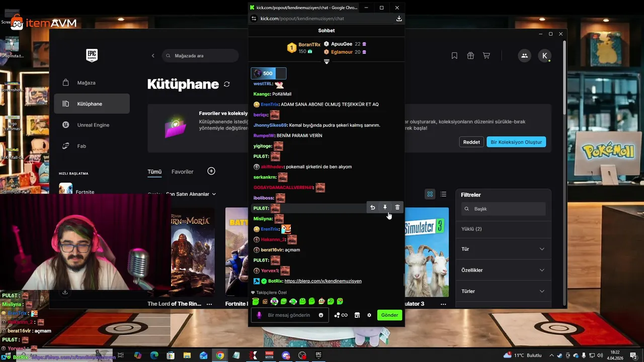Reply to PUL6T's highlighted chat message
This screenshot has width=644, height=362.
372,207
